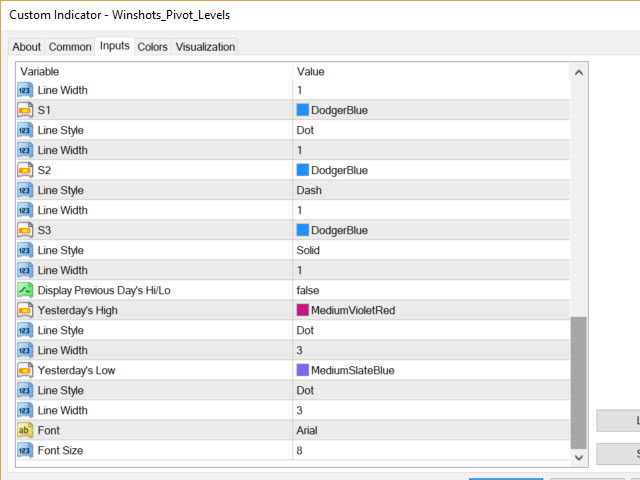Click the vertical scrollbar thumb
The height and width of the screenshot is (480, 640).
tap(578, 383)
